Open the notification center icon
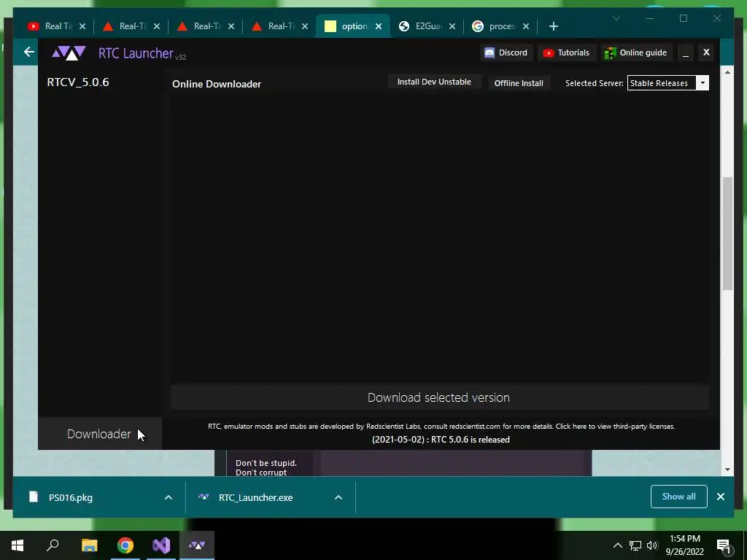 724,545
